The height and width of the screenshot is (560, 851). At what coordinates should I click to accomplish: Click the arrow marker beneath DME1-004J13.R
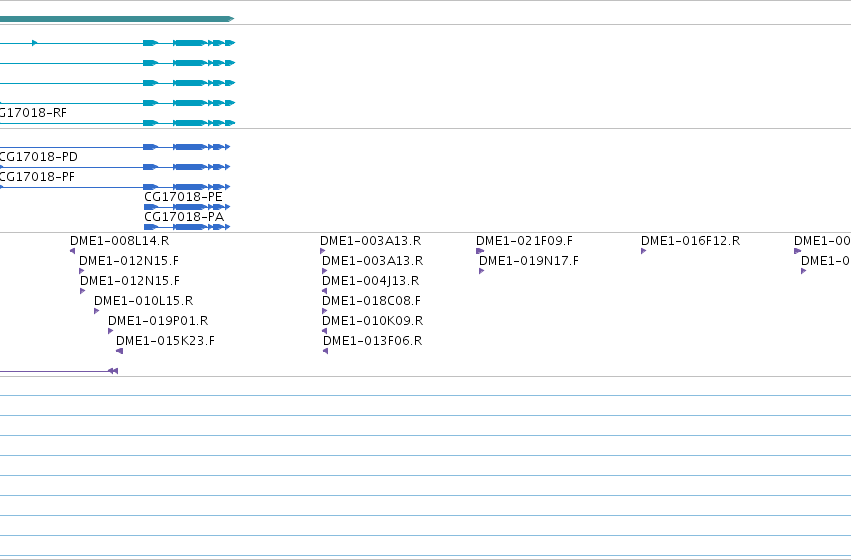325,291
